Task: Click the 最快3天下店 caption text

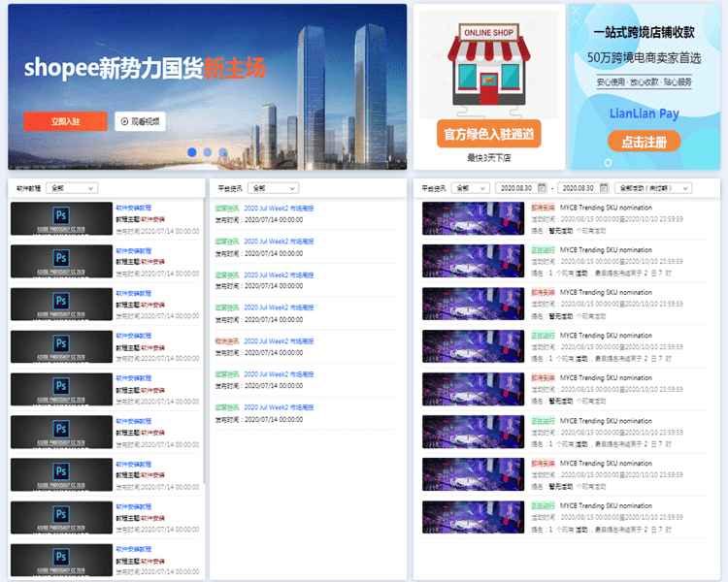Action: pos(488,158)
